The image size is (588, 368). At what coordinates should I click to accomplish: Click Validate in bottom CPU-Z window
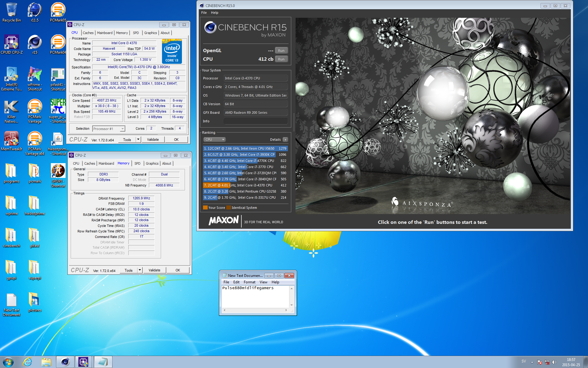[x=154, y=270]
